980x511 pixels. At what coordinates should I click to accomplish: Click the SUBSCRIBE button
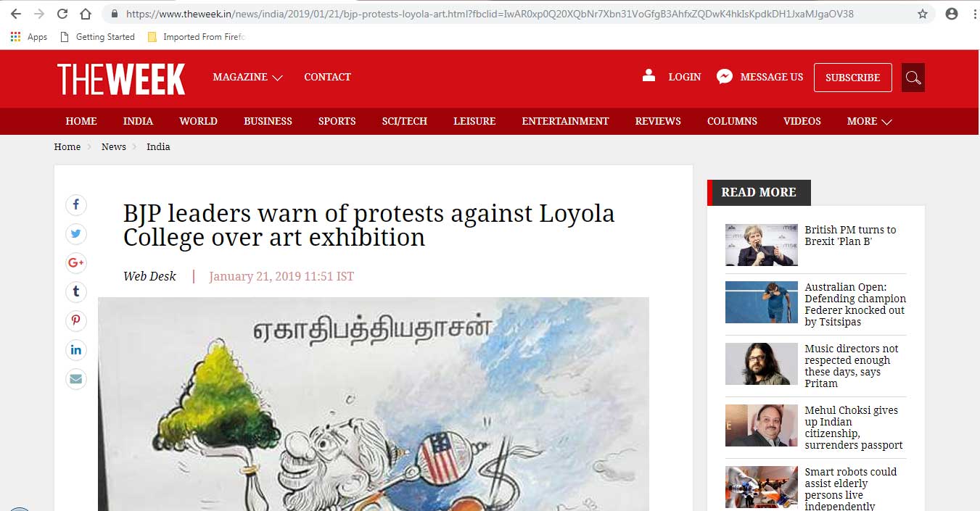click(853, 78)
